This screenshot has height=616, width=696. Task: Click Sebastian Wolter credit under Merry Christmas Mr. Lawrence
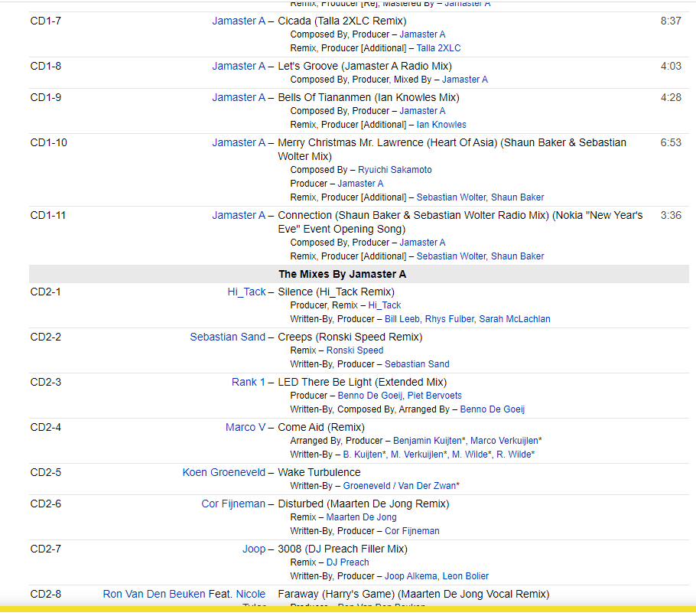coord(451,197)
